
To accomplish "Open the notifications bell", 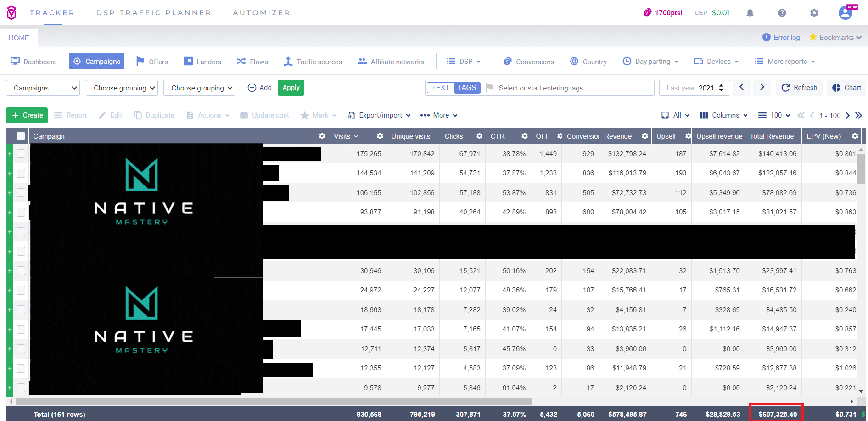I will pos(750,13).
